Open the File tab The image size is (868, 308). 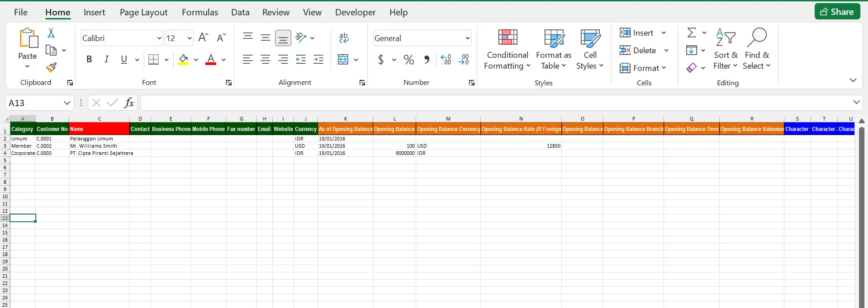21,12
